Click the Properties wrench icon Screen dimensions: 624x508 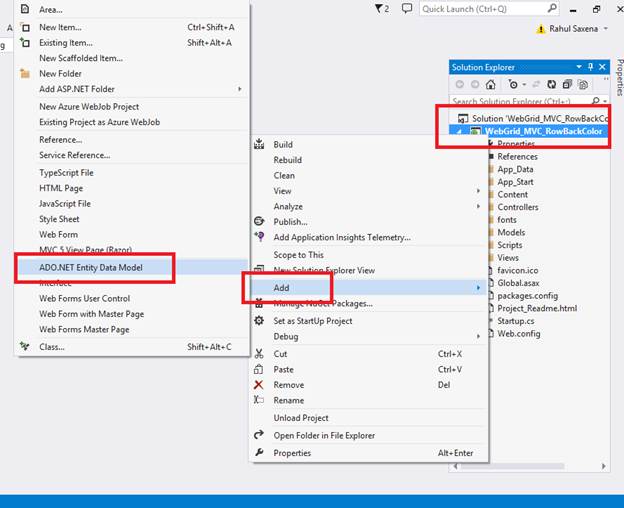(259, 452)
